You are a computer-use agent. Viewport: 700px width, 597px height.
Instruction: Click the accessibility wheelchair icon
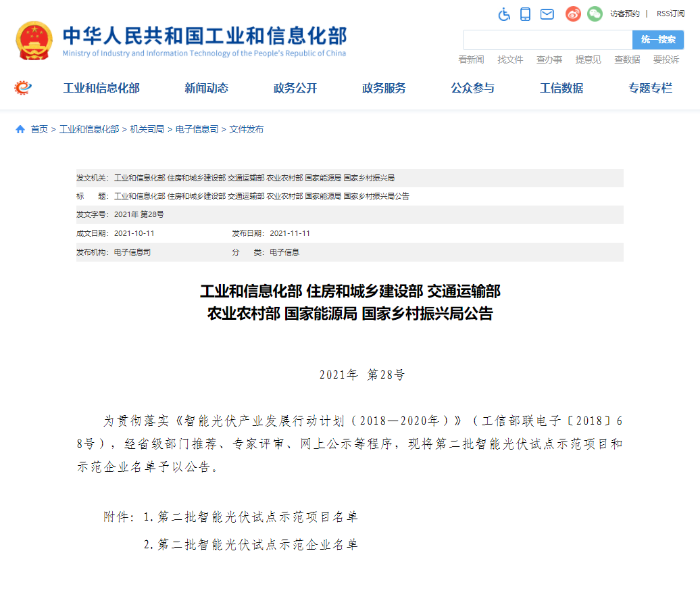click(505, 14)
